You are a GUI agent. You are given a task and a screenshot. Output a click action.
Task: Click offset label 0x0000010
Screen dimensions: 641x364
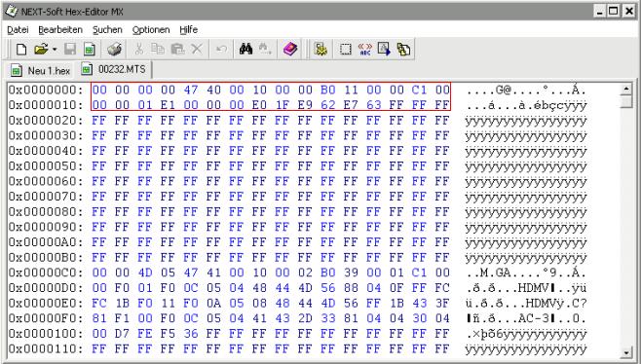[x=46, y=105]
